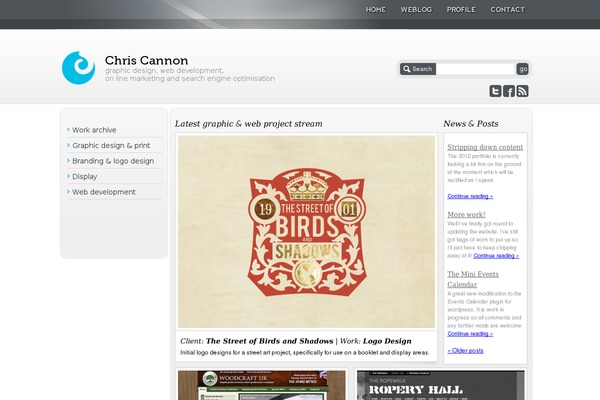The height and width of the screenshot is (400, 600).
Task: Click the search magnifier label
Action: (418, 69)
